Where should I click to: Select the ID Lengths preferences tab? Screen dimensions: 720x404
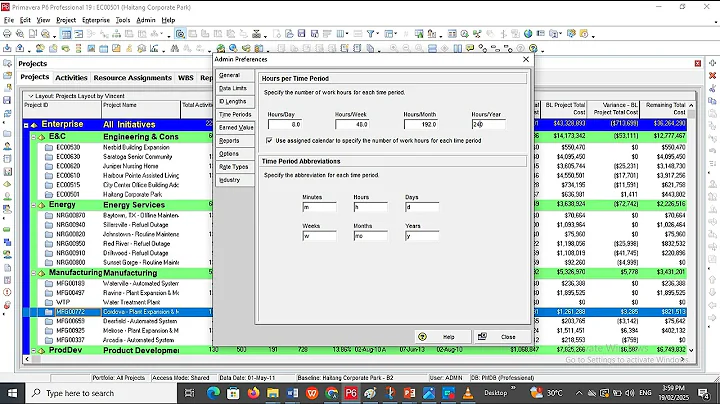click(235, 101)
